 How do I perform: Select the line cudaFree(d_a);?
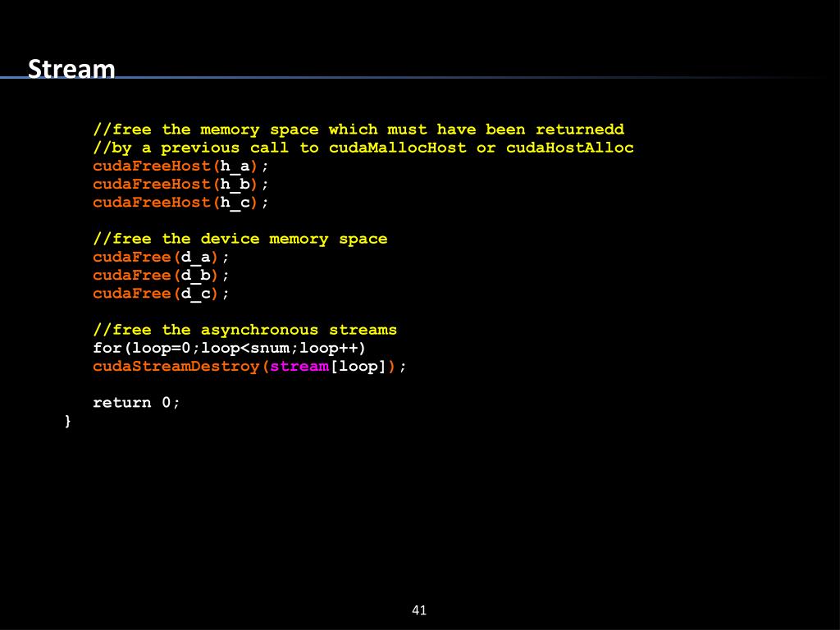161,258
